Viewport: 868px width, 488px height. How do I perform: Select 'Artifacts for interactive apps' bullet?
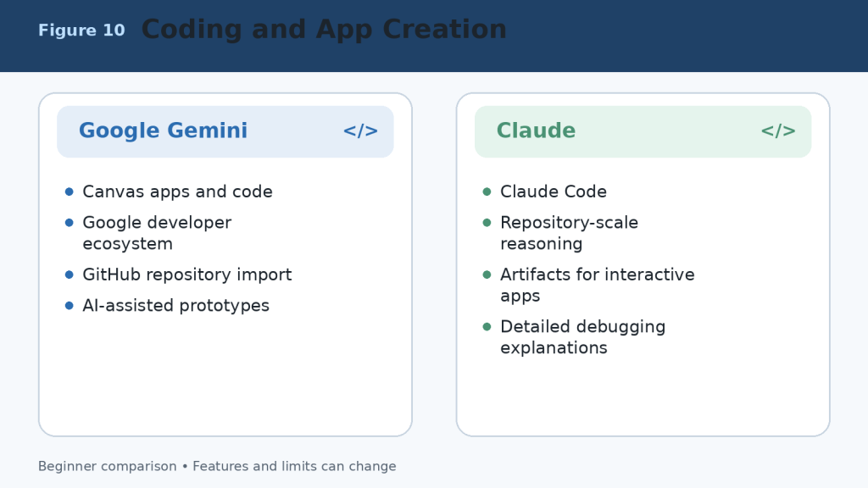click(598, 285)
